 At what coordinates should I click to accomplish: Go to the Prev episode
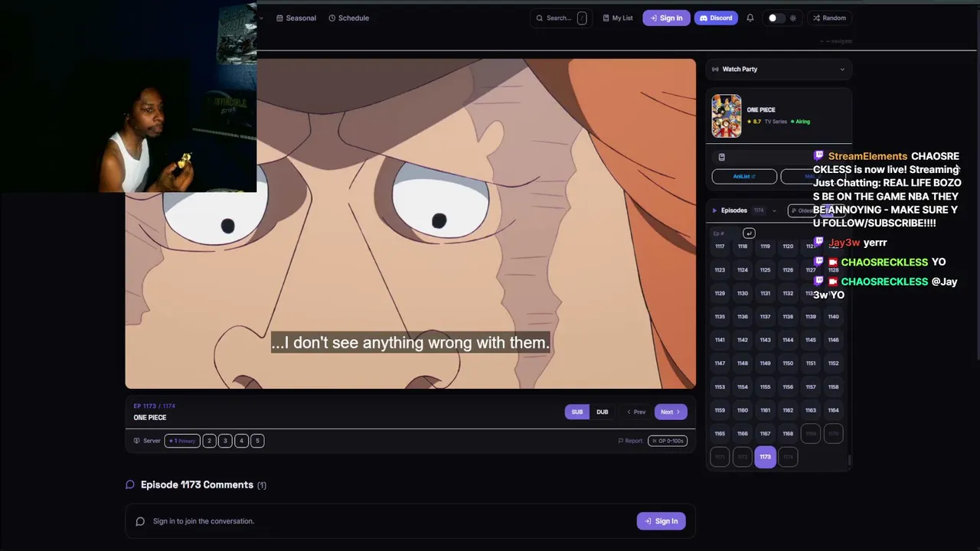coord(636,412)
